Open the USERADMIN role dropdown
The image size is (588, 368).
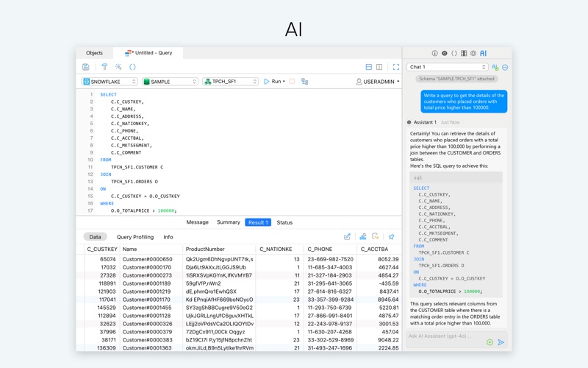[x=377, y=82]
